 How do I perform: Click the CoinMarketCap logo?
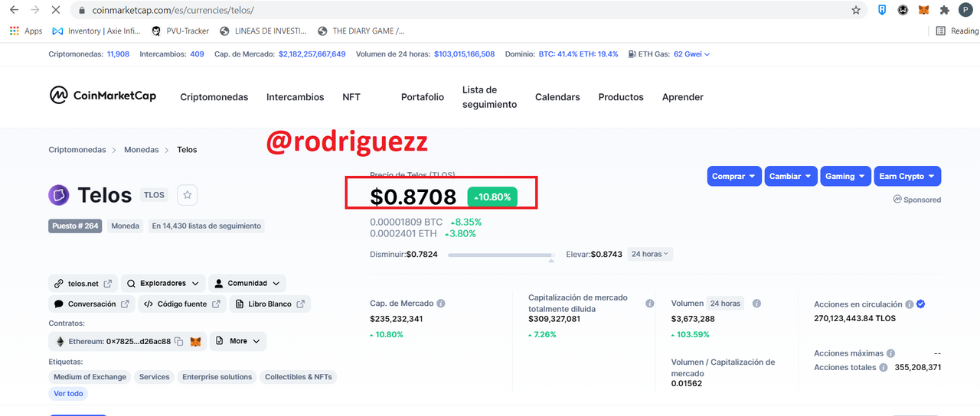(103, 96)
